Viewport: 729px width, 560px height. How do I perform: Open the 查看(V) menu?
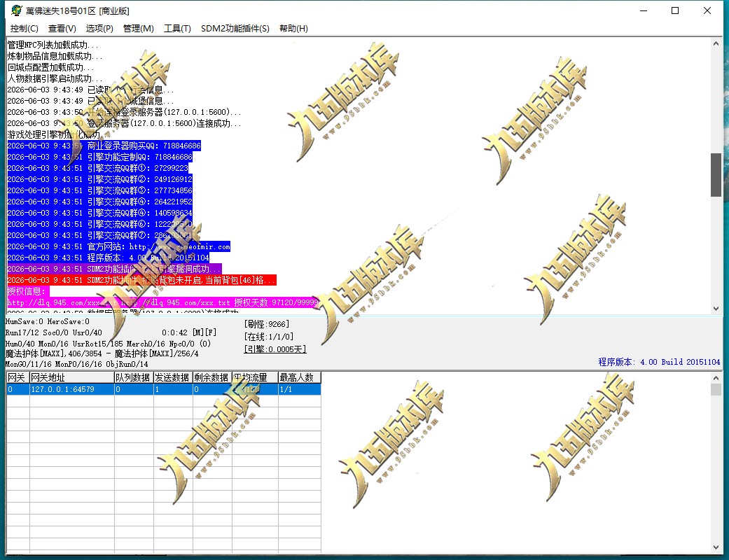point(62,28)
